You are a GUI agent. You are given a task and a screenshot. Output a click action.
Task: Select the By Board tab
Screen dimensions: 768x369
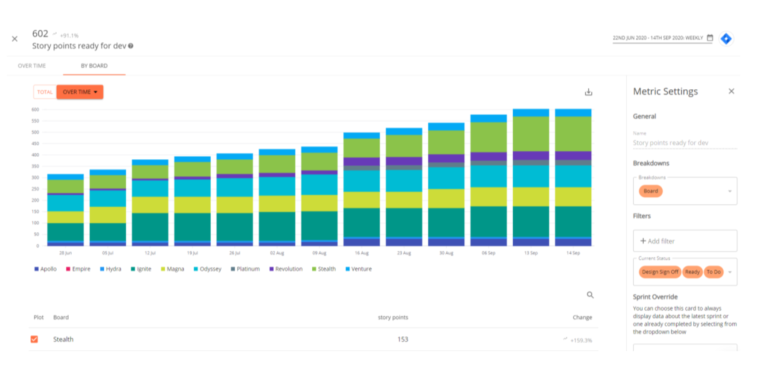(x=94, y=66)
